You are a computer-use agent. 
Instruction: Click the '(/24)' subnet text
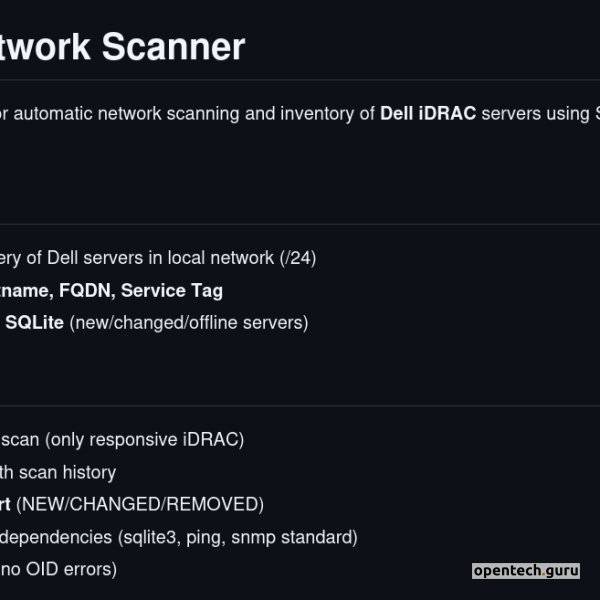coord(297,258)
